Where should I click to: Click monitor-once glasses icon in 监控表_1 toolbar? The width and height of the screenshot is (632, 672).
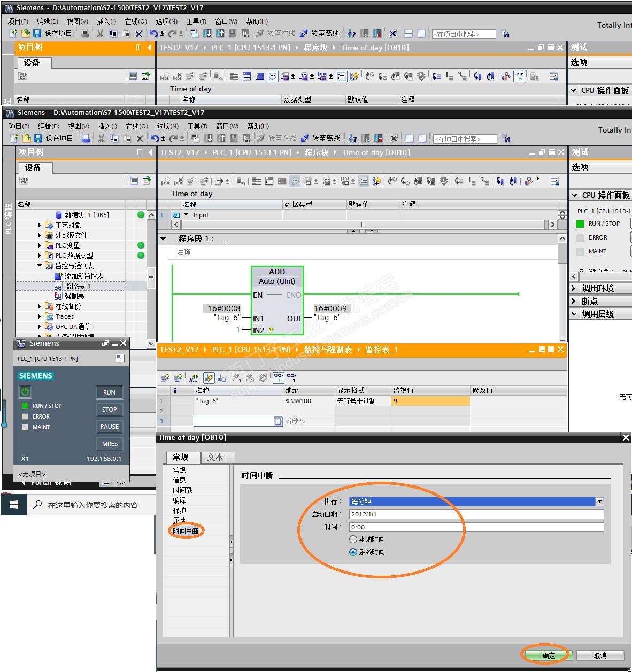pyautogui.click(x=291, y=378)
